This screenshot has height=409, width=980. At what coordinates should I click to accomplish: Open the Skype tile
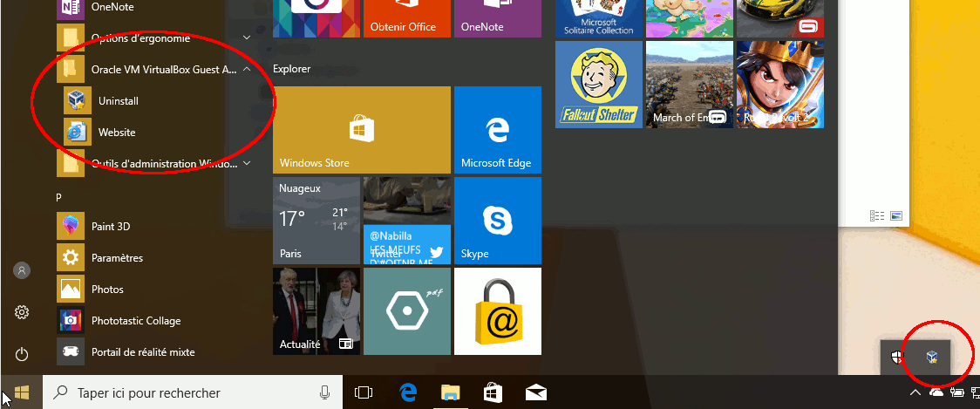click(x=498, y=220)
